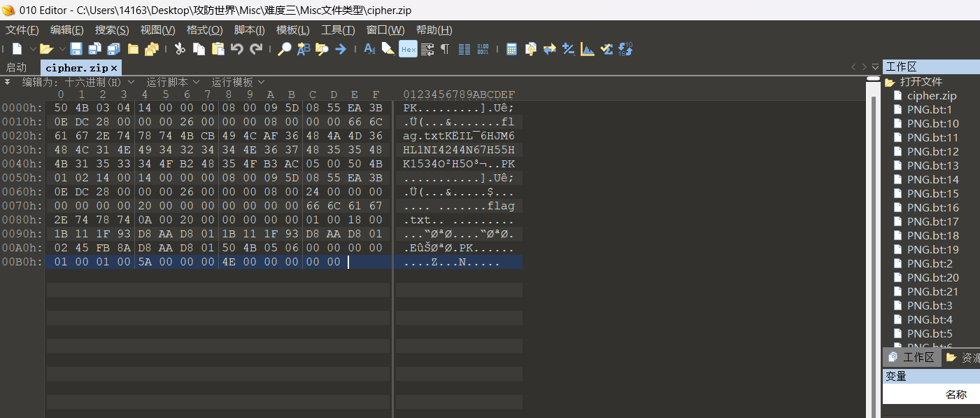Switch to the 启动 tab

15,67
